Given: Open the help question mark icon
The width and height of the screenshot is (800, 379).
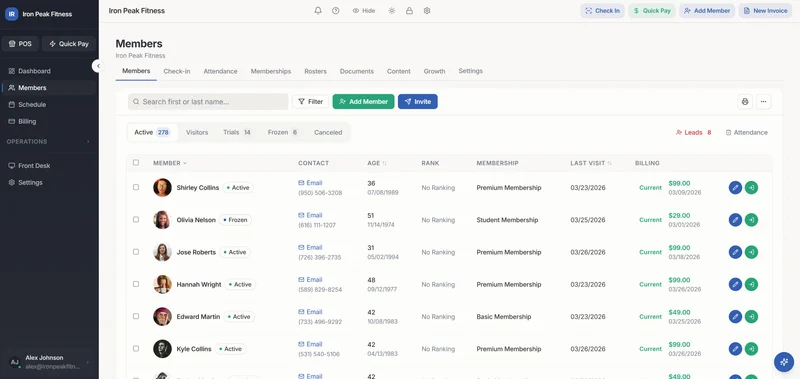Looking at the screenshot, I should point(335,11).
